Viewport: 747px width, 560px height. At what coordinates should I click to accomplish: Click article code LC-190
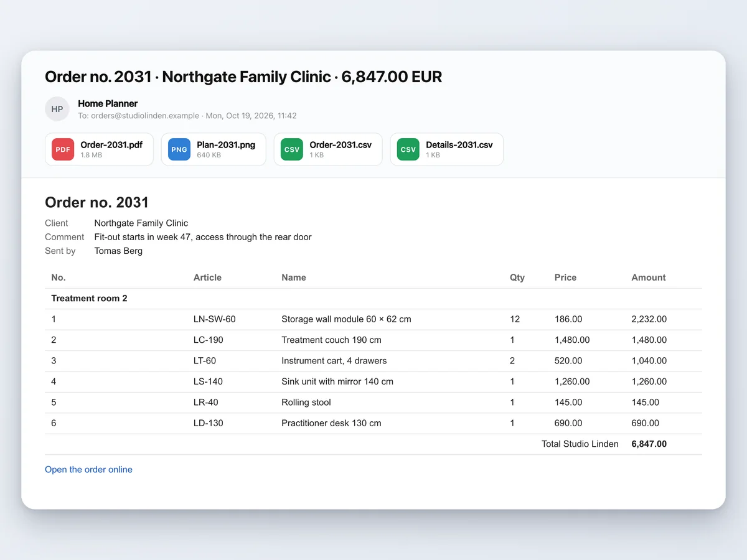coord(209,340)
